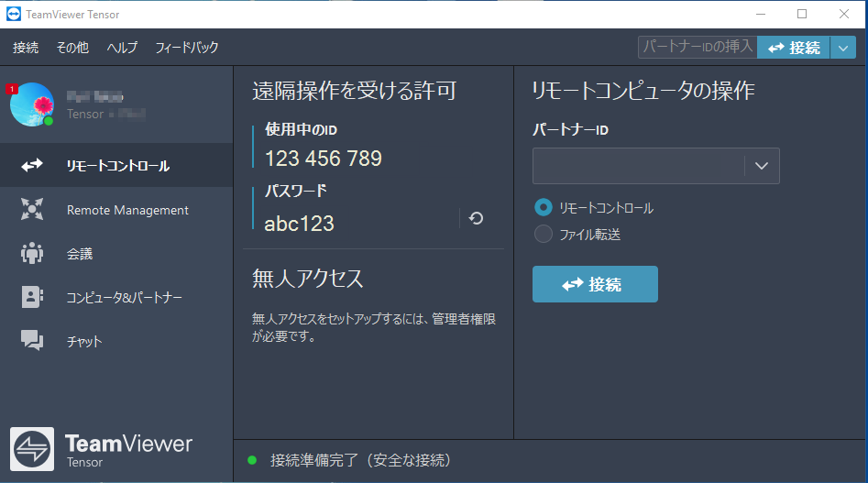This screenshot has height=483, width=868.
Task: Click the ID value 123 456 789
Action: pyautogui.click(x=324, y=159)
